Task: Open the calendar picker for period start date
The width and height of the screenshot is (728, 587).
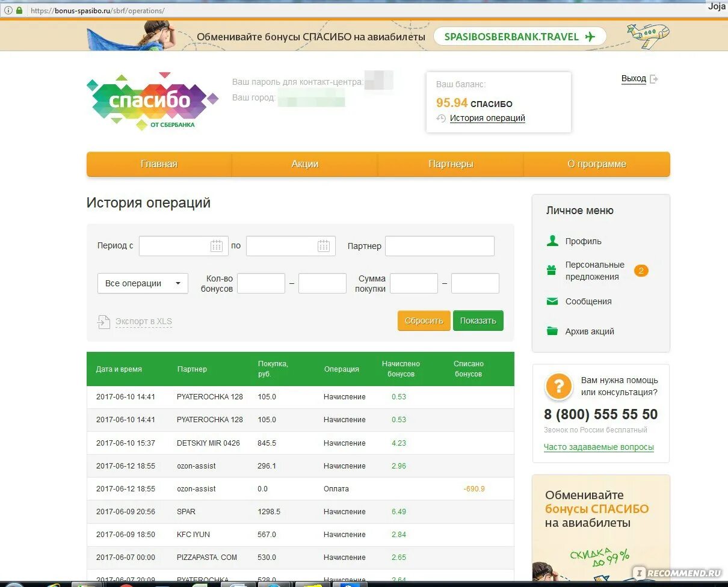Action: click(x=216, y=246)
